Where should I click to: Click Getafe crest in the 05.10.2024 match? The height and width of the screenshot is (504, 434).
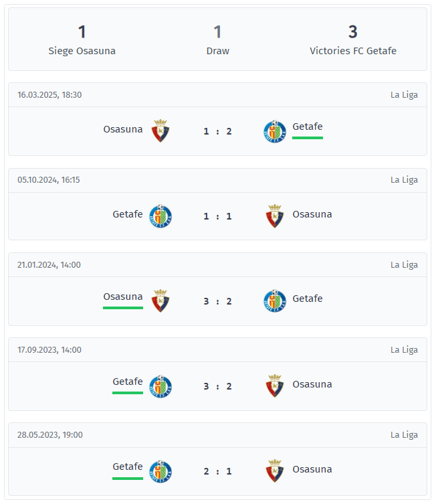[x=160, y=216]
